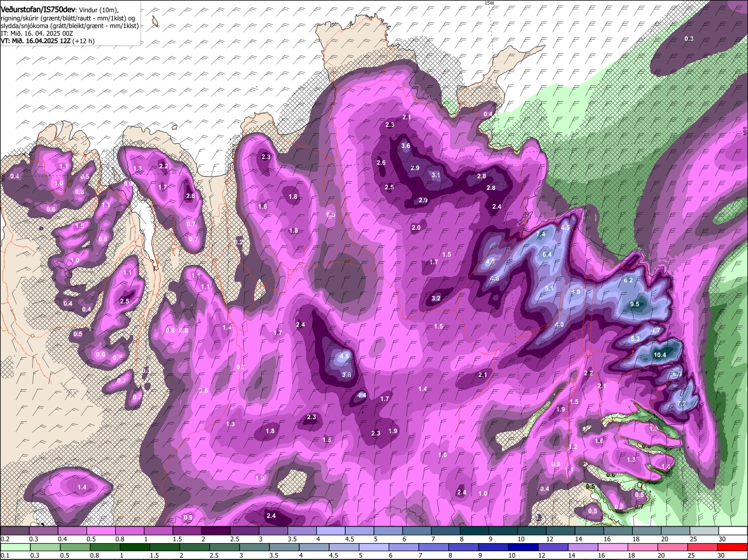Image resolution: width=748 pixels, height=560 pixels.
Task: Select the pale grey upper-legend swatch at 25
Action: pyautogui.click(x=705, y=531)
